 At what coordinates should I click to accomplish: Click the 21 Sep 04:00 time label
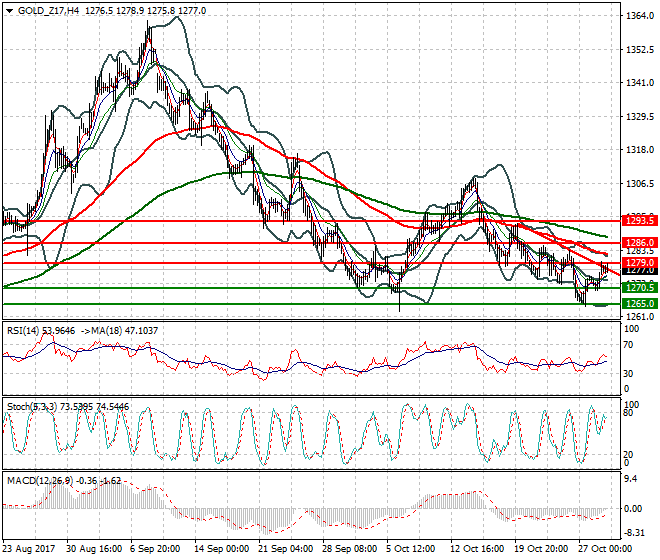[285, 549]
